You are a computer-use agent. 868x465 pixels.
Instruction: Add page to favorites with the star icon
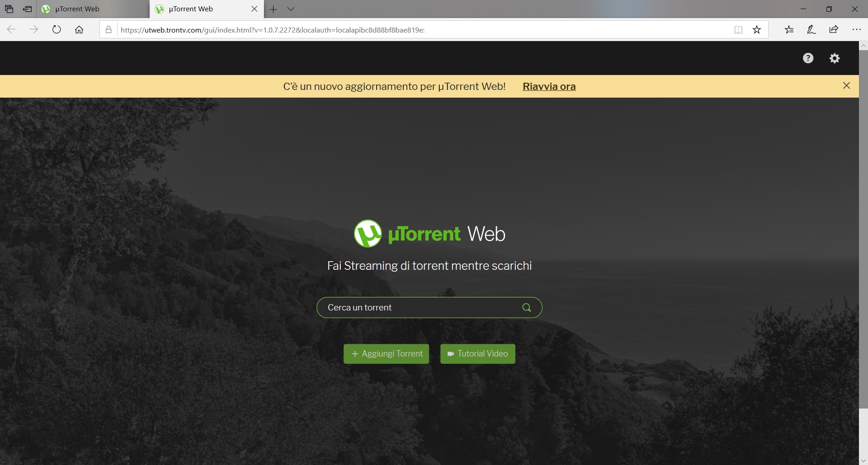tap(757, 29)
